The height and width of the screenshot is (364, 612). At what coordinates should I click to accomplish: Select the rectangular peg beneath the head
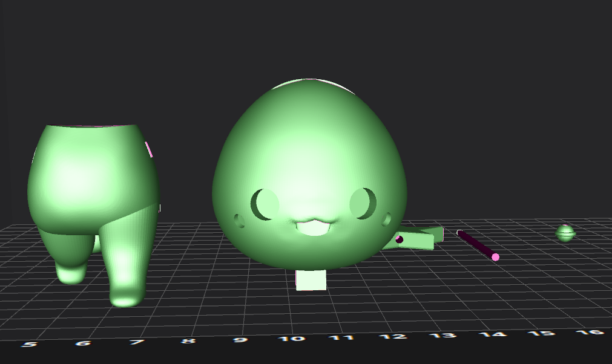click(x=311, y=281)
